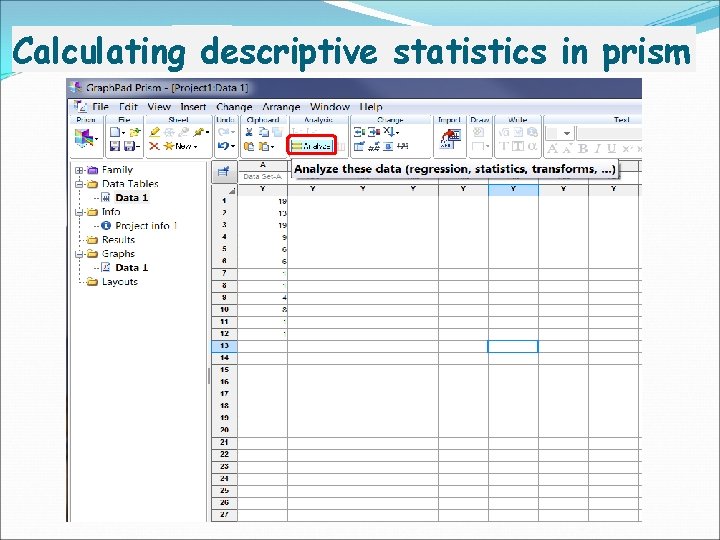
Task: Click the sort/exclude X arrow icon
Action: pyautogui.click(x=389, y=133)
